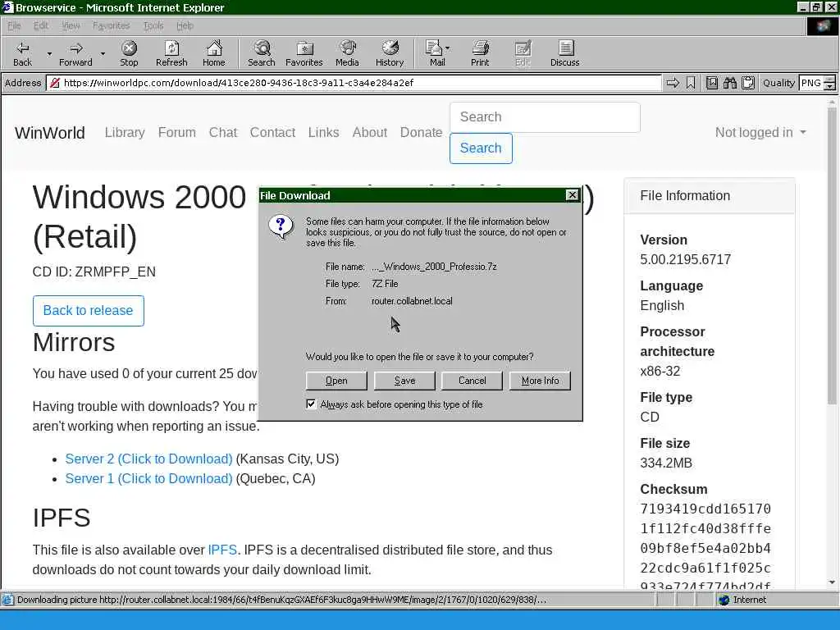Expand the Forward button history dropdown arrow
Viewport: 840px width, 630px height.
click(x=103, y=53)
